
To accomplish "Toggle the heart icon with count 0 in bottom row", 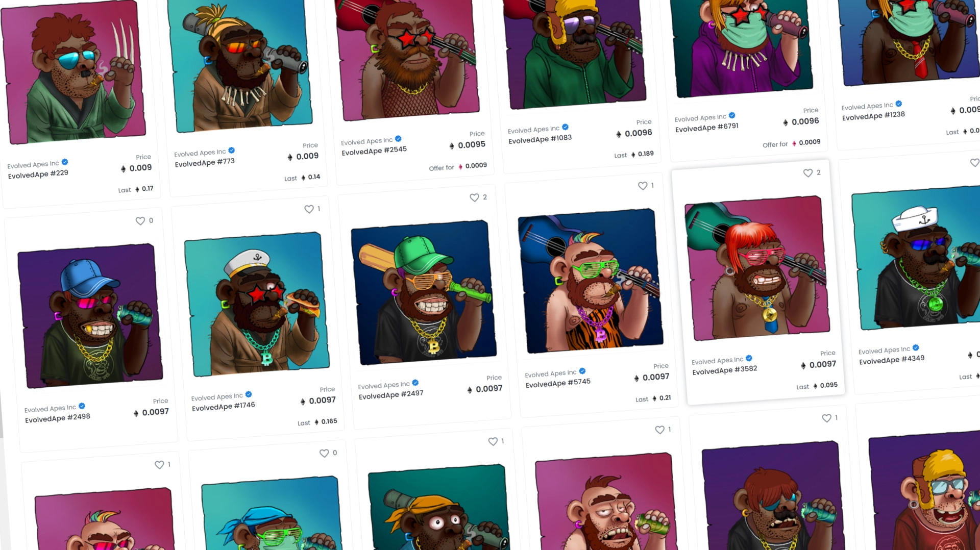I will click(324, 453).
